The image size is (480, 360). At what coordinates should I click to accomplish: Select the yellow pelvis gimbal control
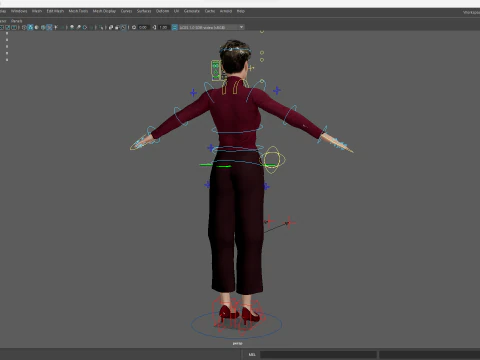coord(273,160)
